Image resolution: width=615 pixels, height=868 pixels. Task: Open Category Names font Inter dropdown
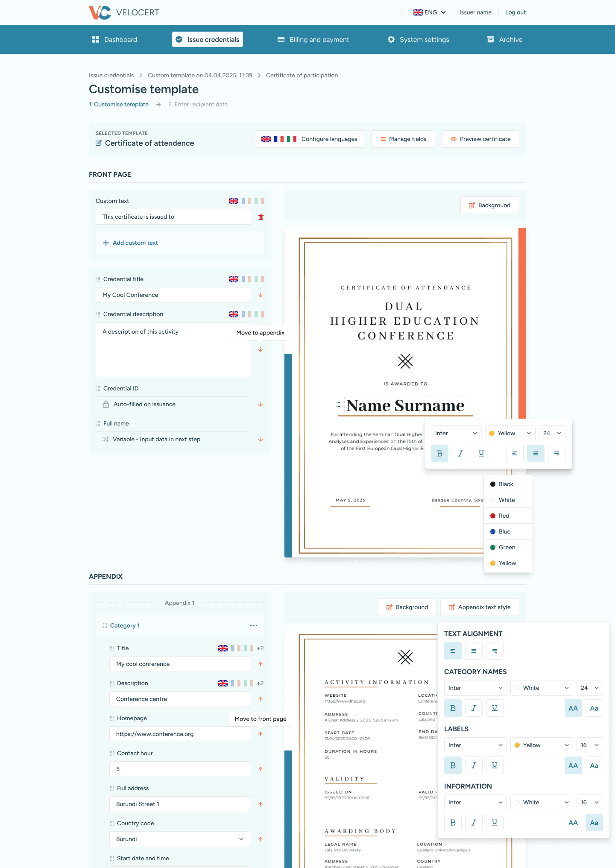point(475,688)
